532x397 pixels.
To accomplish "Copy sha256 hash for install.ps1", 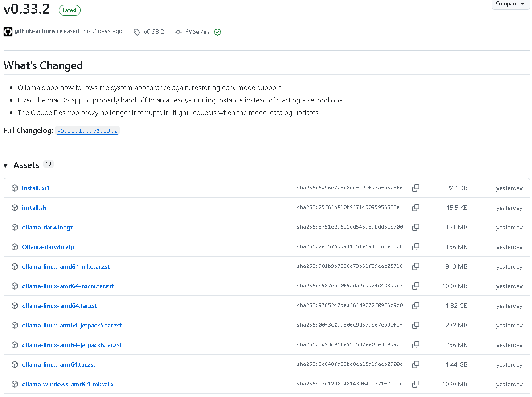I will click(416, 188).
